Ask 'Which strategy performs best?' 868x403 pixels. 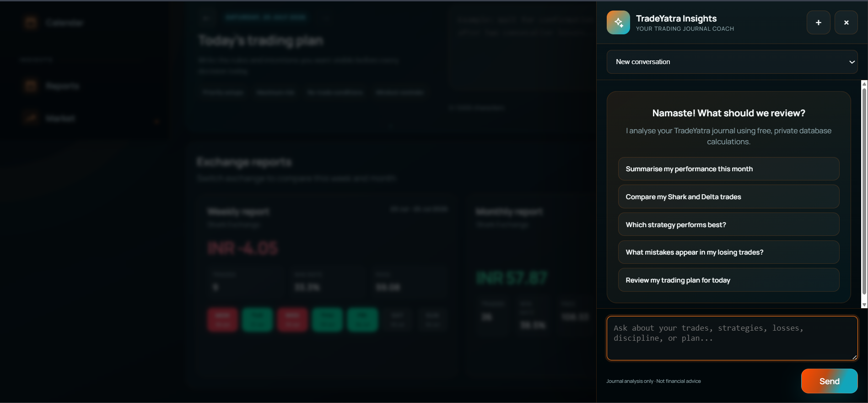coord(728,224)
